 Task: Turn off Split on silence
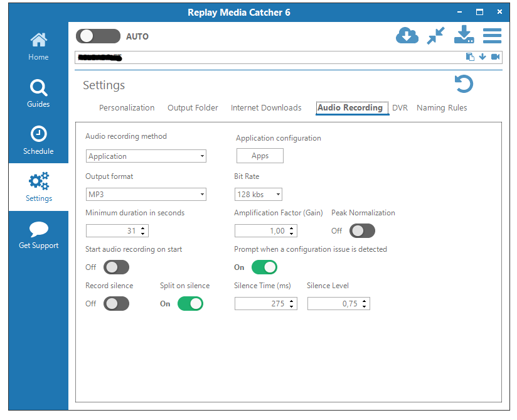tap(190, 303)
